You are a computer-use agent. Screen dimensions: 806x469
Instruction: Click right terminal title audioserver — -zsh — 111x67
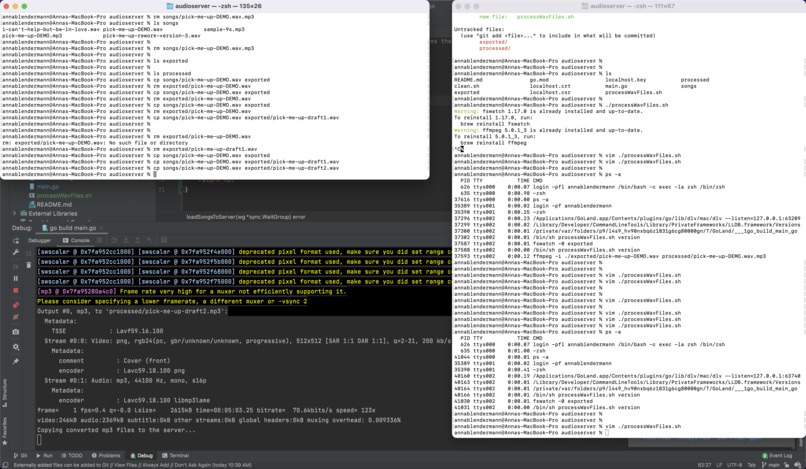[632, 6]
